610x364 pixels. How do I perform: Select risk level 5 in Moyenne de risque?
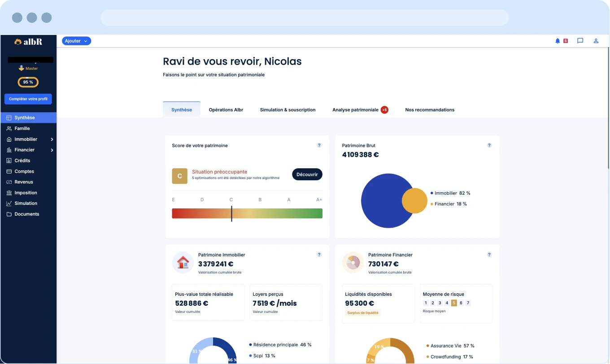454,303
